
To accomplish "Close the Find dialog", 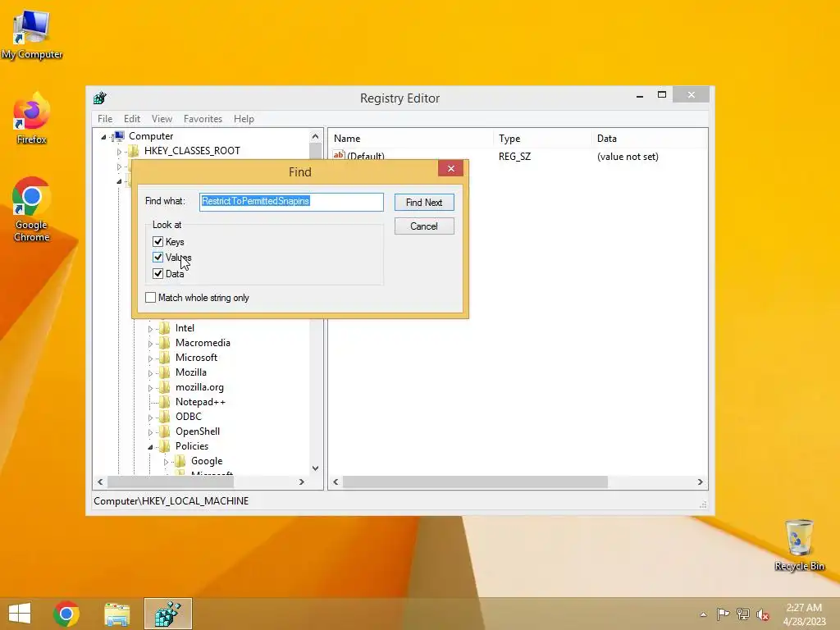I will [450, 168].
